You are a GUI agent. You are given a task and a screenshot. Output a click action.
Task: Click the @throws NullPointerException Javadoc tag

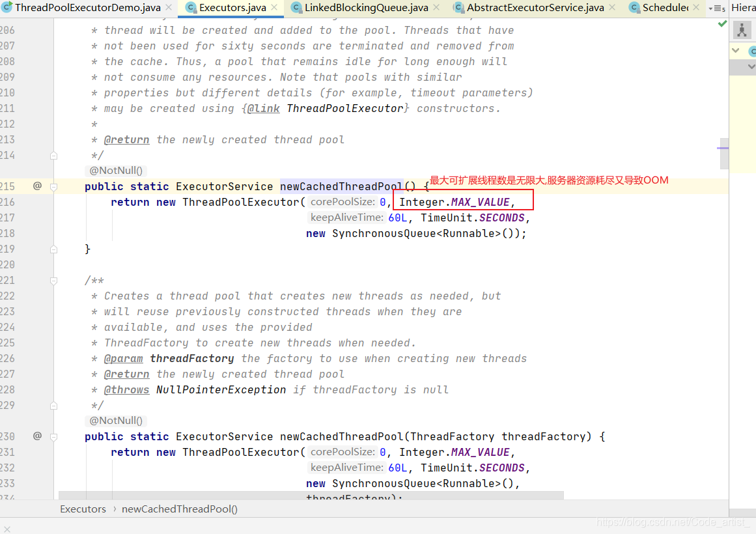195,390
